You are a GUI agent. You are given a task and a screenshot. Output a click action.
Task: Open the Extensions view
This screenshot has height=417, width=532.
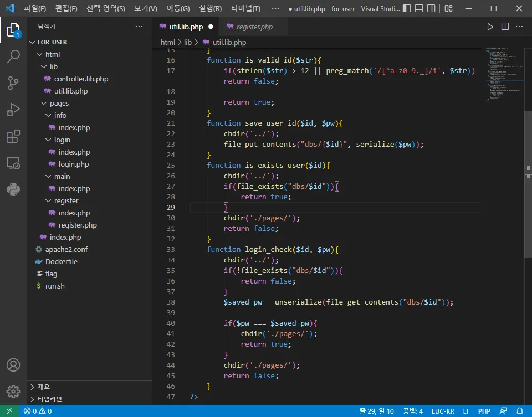[13, 136]
